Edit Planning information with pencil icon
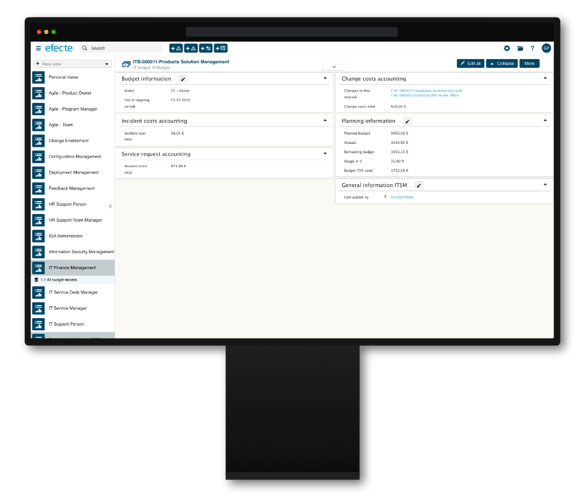585x497 pixels. pyautogui.click(x=407, y=121)
